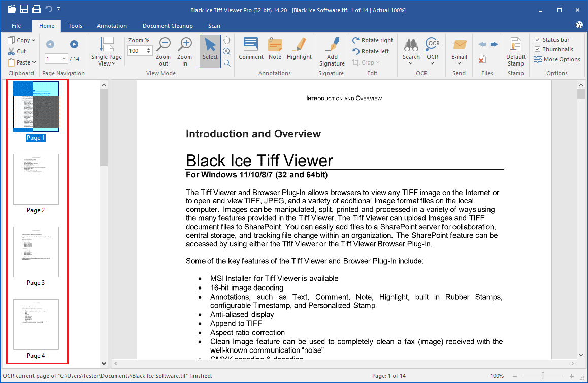Click the document horizontal scroll right arrow
Image resolution: width=588 pixels, height=383 pixels.
pyautogui.click(x=573, y=363)
